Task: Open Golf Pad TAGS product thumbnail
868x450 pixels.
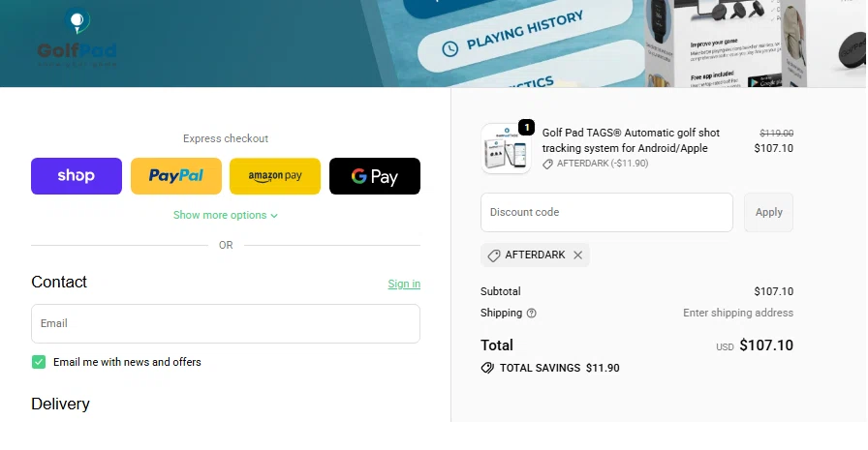Action: tap(506, 148)
